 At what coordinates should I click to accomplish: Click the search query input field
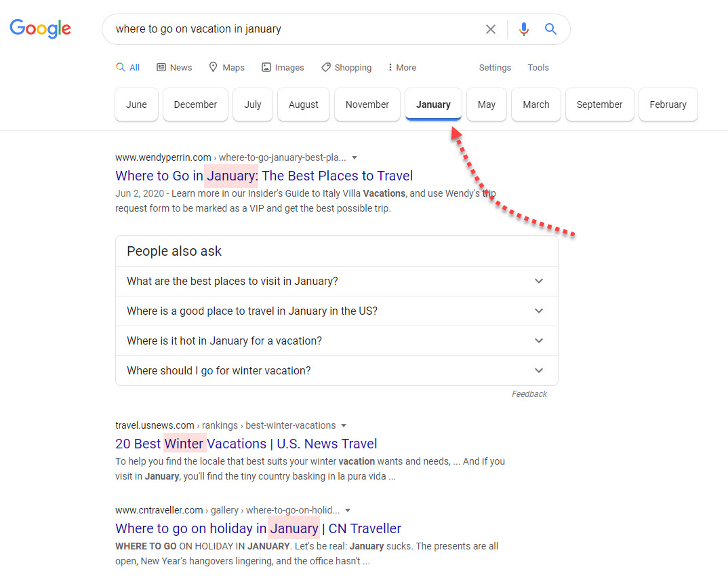[291, 29]
